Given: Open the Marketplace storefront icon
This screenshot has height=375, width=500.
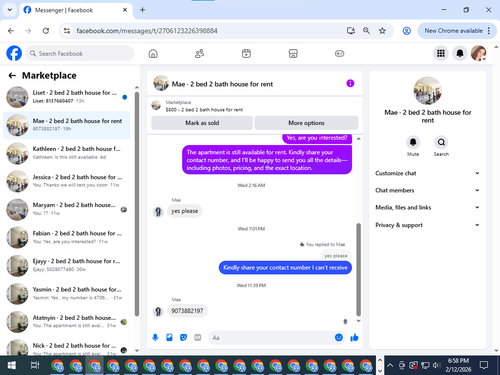Looking at the screenshot, I should pyautogui.click(x=293, y=53).
